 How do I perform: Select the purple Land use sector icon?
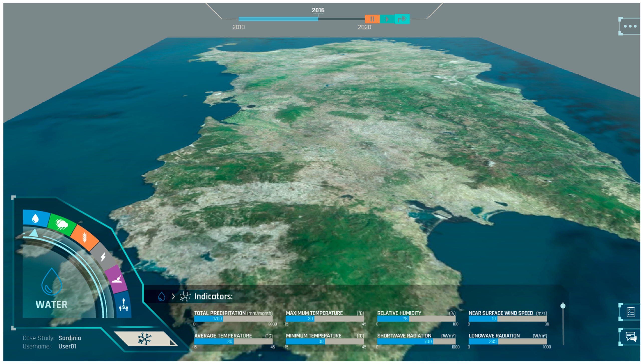tap(116, 279)
